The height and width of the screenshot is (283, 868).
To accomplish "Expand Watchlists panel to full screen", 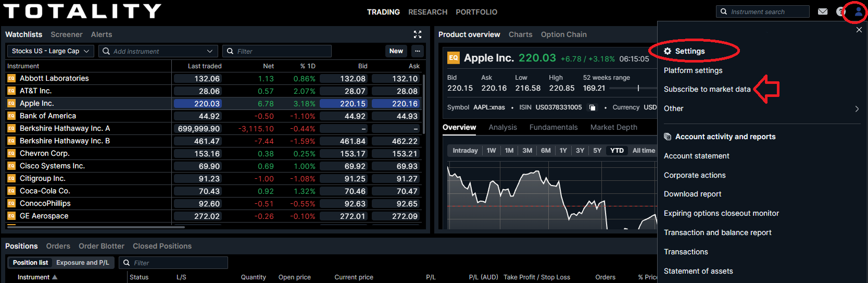I will point(418,34).
